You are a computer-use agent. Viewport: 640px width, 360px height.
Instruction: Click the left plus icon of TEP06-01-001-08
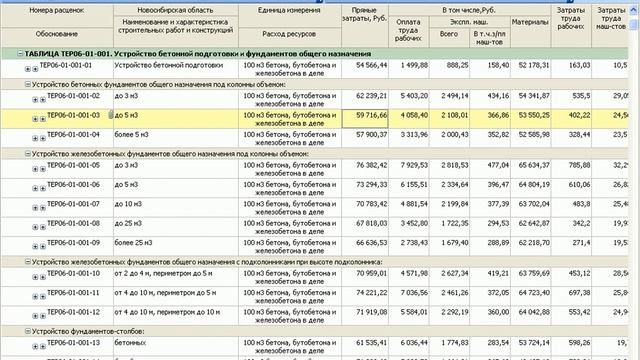pos(35,227)
